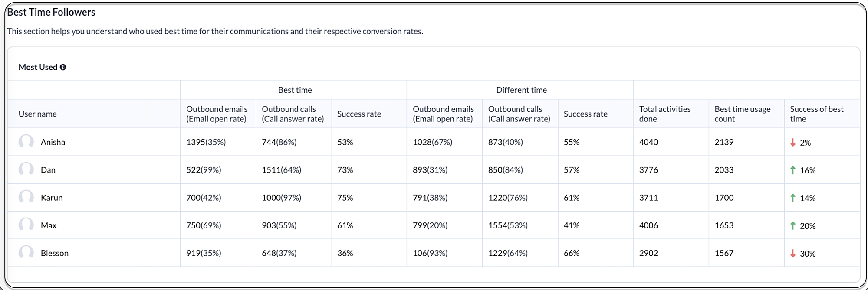Open the user name Anisha

point(53,142)
